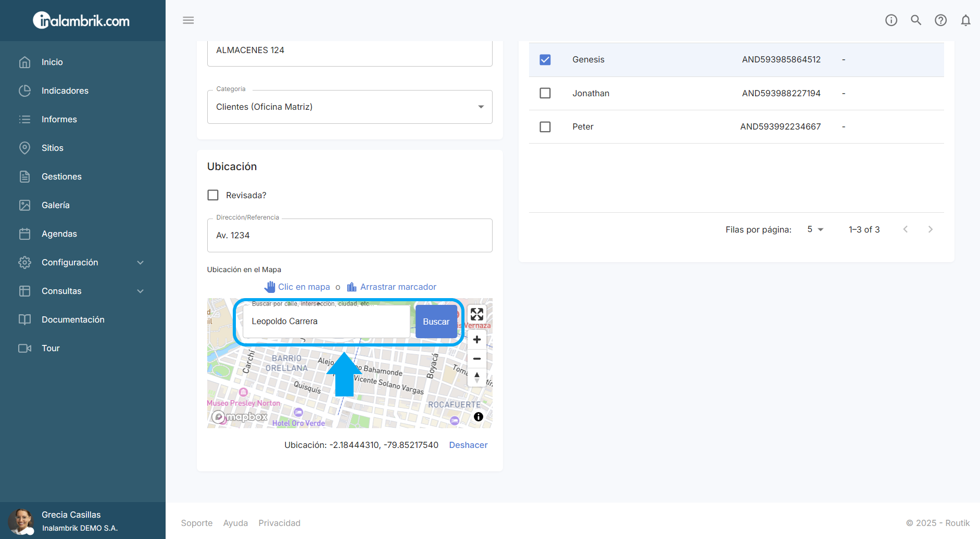Click the Deshacer link
980x539 pixels.
[468, 445]
